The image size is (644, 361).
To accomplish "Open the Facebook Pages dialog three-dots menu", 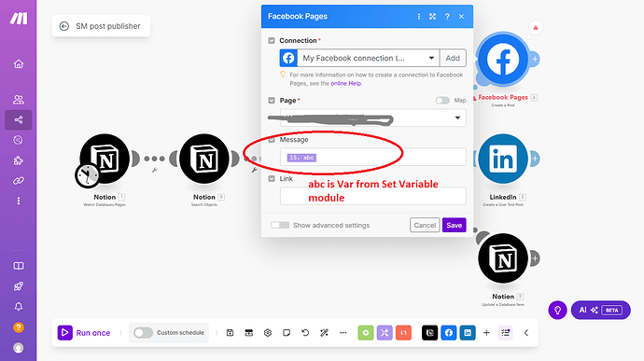I will 418,17.
